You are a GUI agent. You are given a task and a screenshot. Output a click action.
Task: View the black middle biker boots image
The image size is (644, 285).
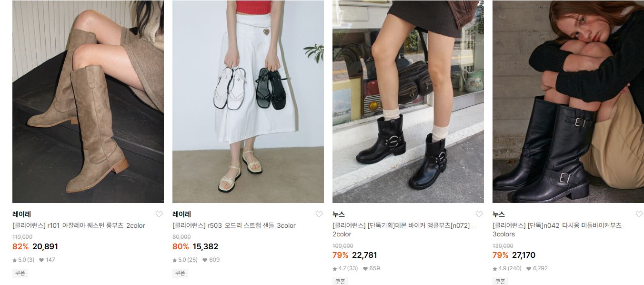[568, 102]
